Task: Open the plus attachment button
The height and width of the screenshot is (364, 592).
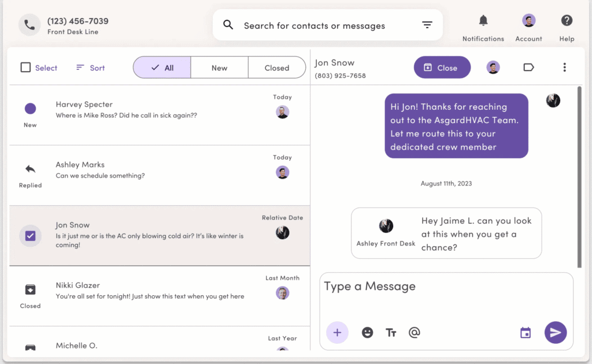Action: (x=338, y=332)
